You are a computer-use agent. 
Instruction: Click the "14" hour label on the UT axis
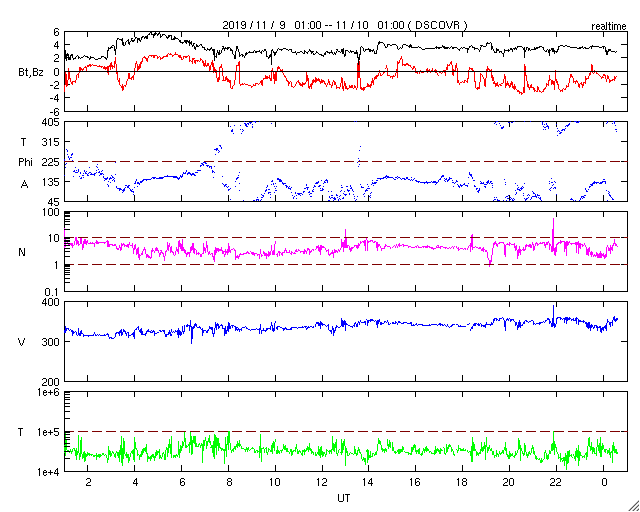tap(368, 481)
